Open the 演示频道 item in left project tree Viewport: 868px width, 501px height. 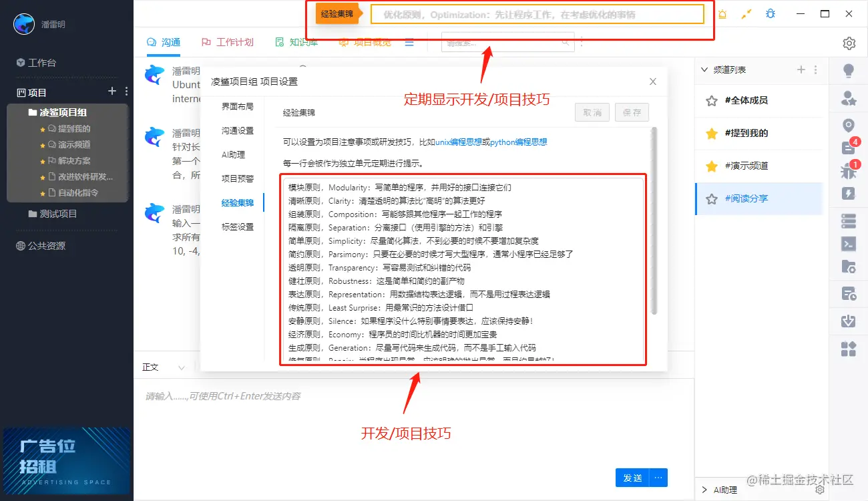69,145
